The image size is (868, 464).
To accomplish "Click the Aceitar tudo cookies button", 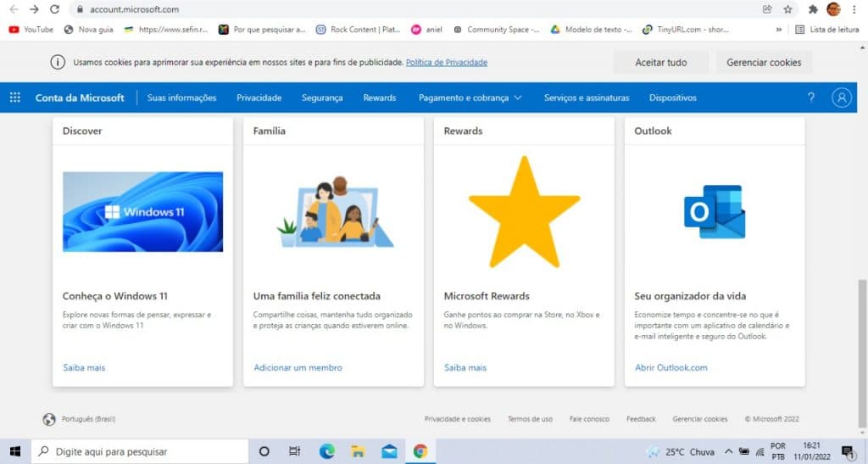I will (x=661, y=63).
